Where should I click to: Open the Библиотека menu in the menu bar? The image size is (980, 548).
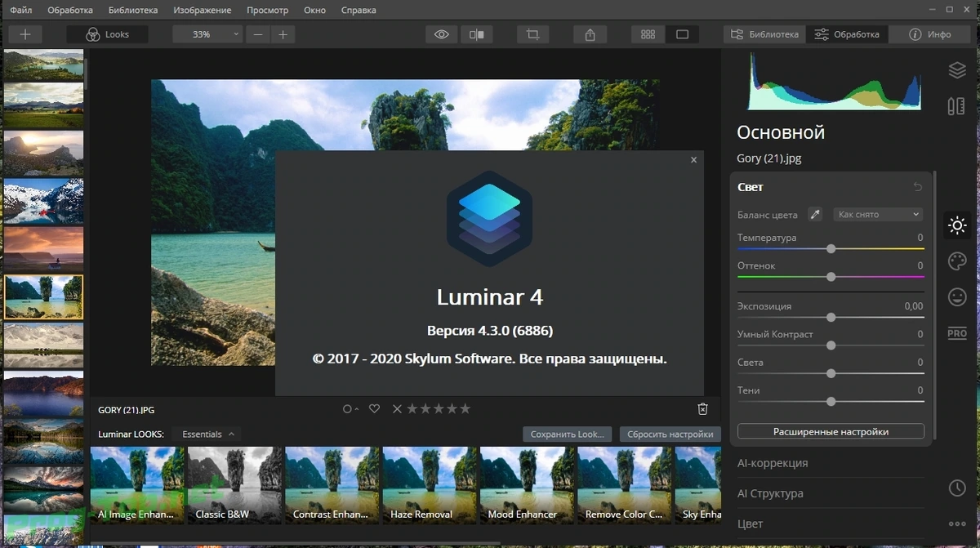pyautogui.click(x=135, y=11)
